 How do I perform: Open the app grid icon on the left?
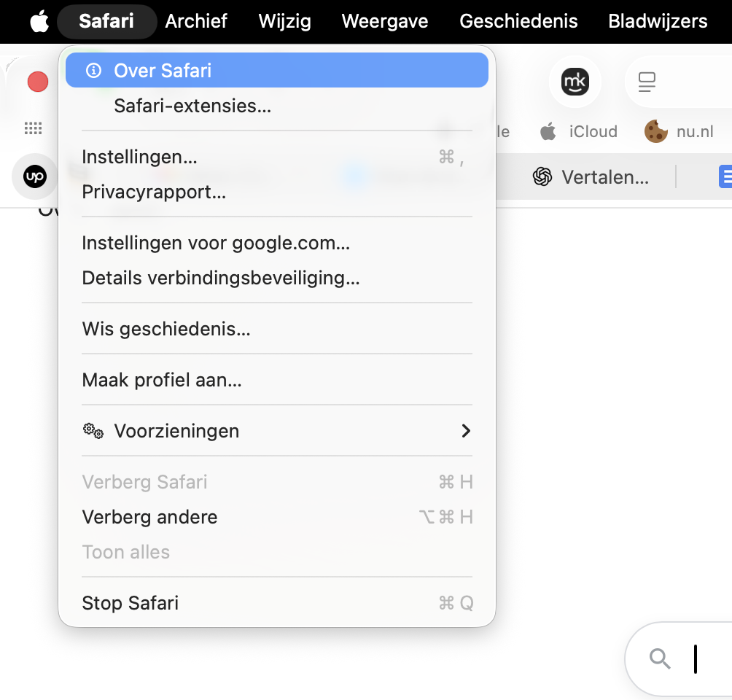click(32, 128)
